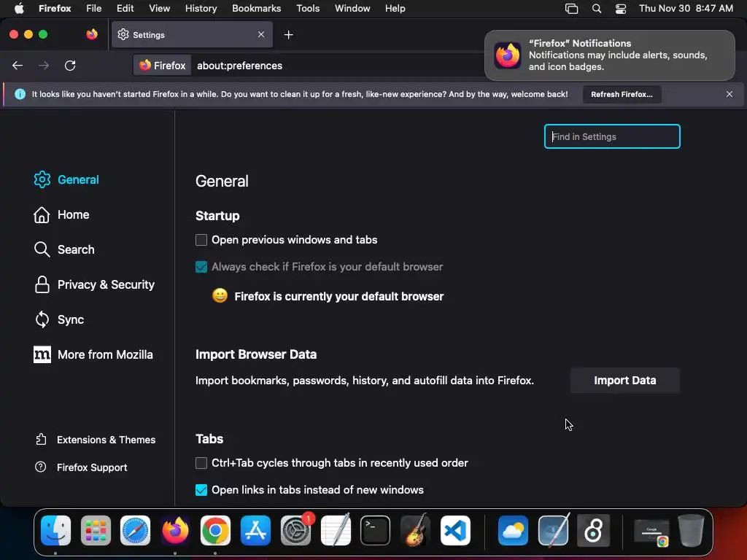The image size is (747, 560).
Task: Uncheck Open links in tabs instead of new windows
Action: (201, 490)
